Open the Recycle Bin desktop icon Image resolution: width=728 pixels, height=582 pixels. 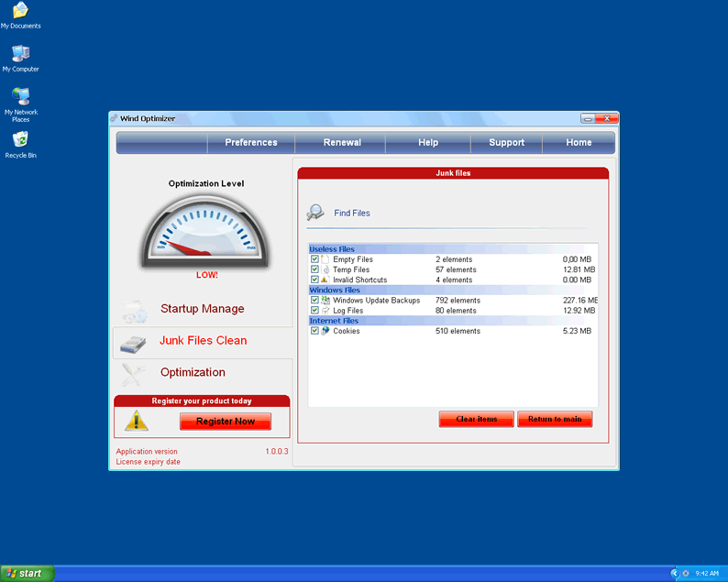click(20, 139)
